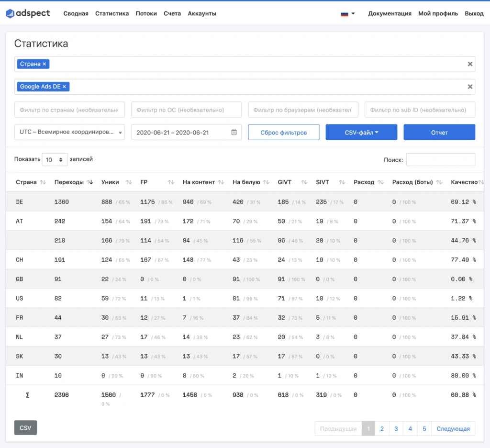Viewport: 490px width, 448px height.
Task: Sort by Уники column arrows
Action: point(128,182)
